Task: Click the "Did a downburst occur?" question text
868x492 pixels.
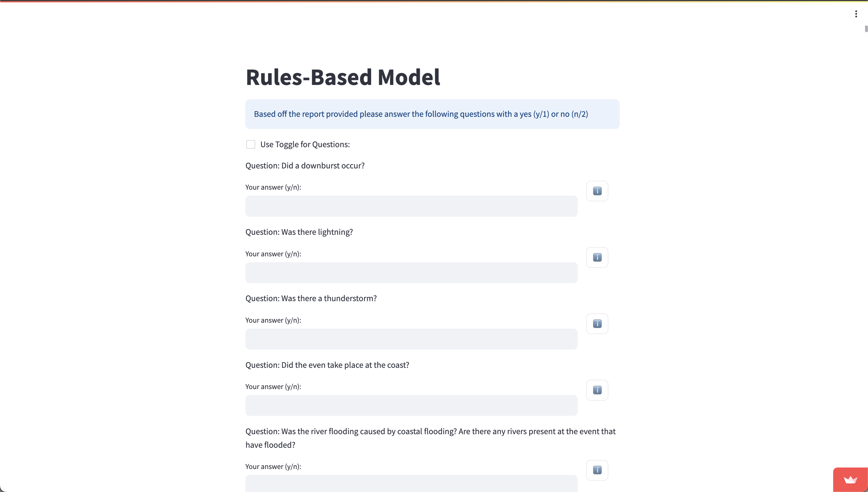Action: (x=305, y=165)
